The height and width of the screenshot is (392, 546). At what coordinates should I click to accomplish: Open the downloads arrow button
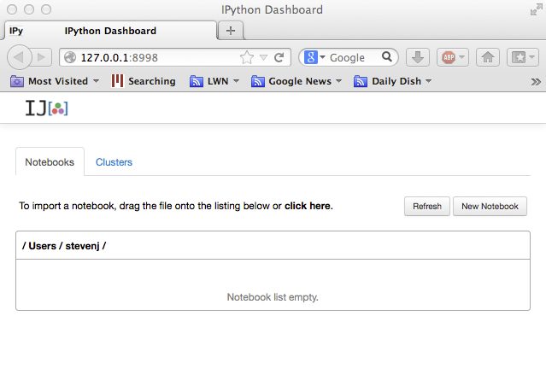pos(418,57)
